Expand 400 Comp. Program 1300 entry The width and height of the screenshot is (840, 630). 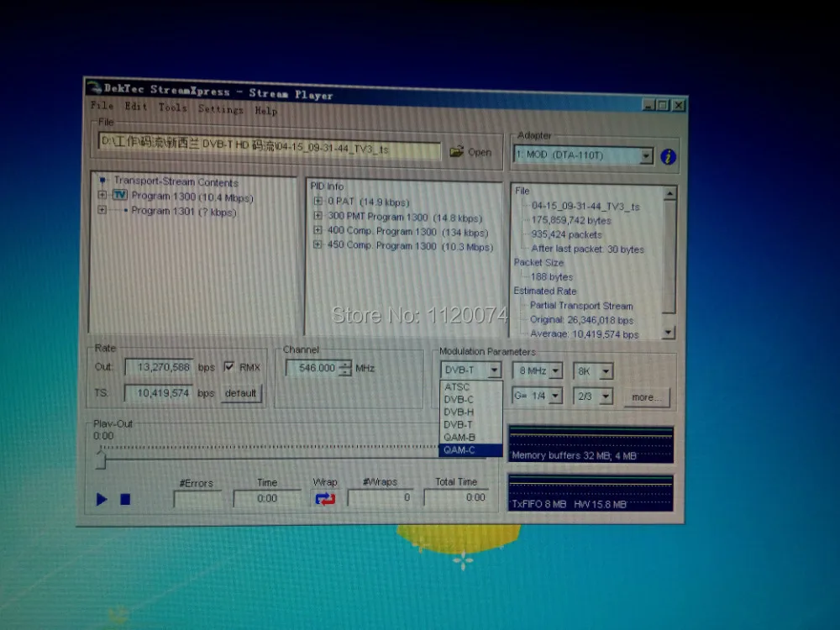point(318,230)
